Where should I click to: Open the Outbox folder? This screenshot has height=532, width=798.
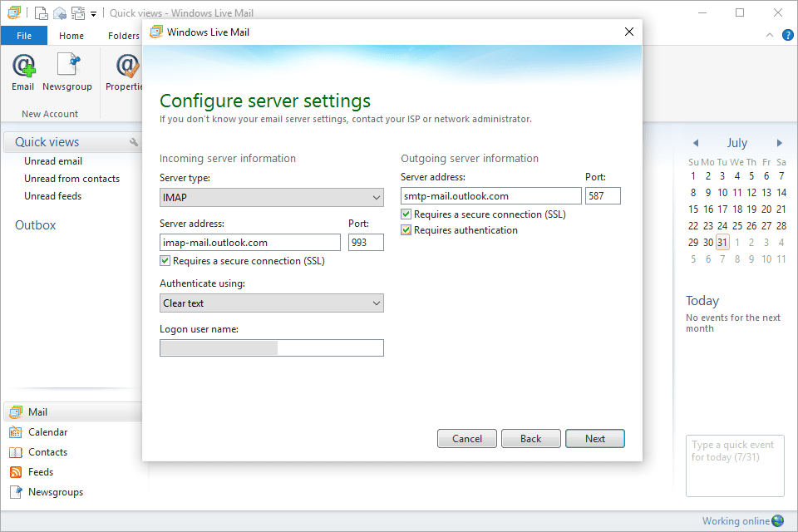tap(35, 225)
